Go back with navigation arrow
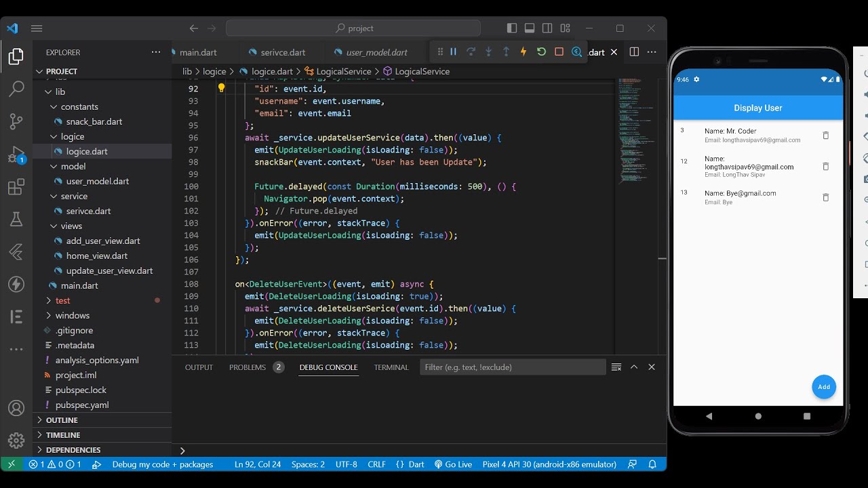 [194, 28]
